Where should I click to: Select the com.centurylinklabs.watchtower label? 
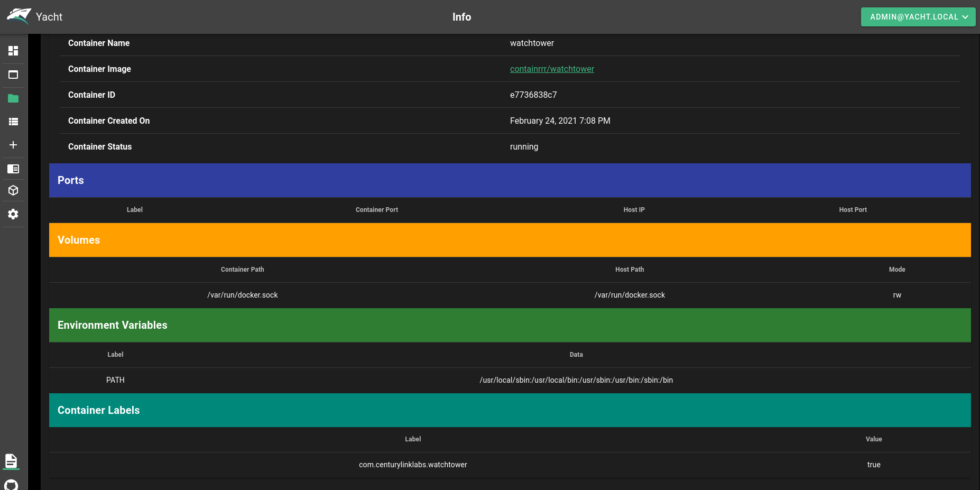coord(413,465)
